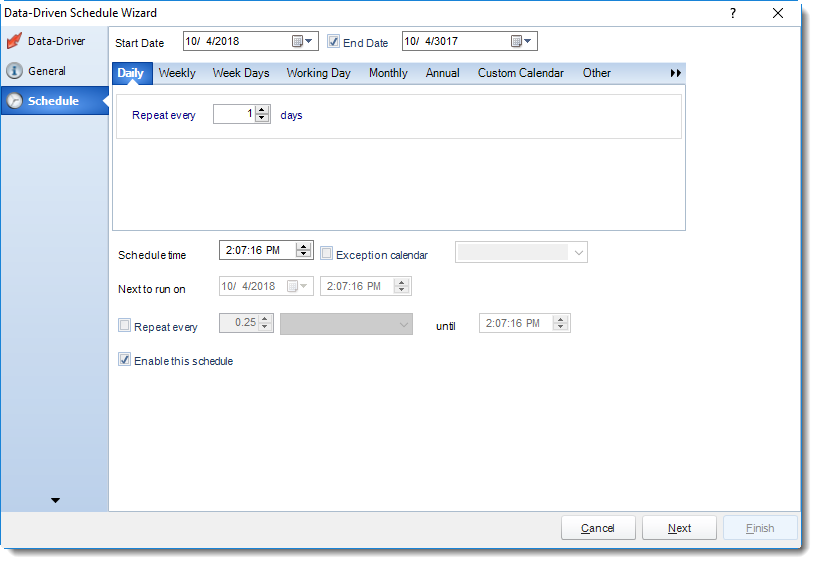Screen dimensions: 817x564
Task: Switch to the Weekly tab
Action: click(x=177, y=73)
